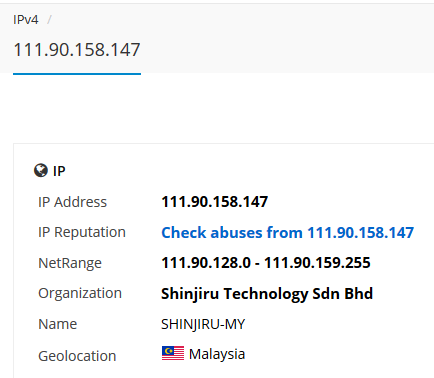Click the IP Address field label
The image size is (434, 378).
(x=72, y=202)
